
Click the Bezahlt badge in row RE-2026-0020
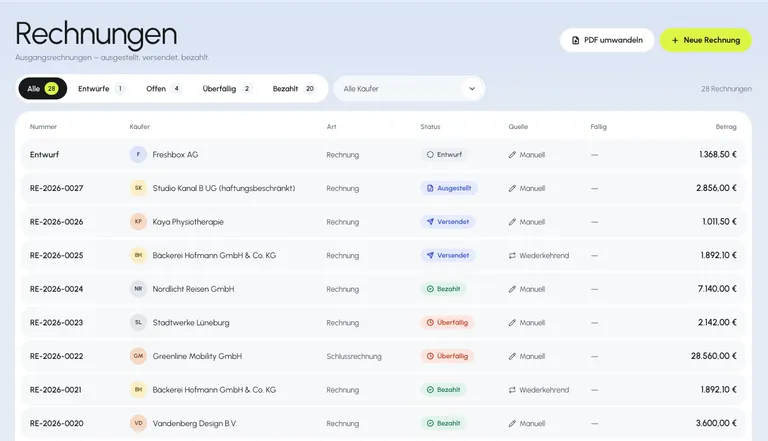443,423
